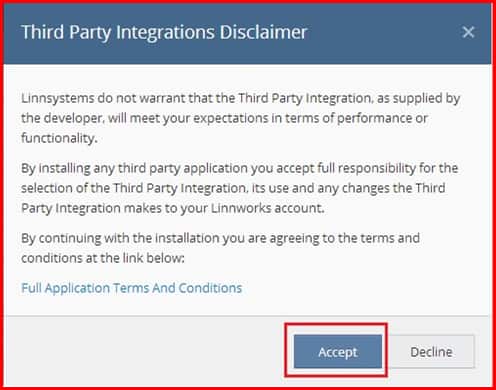Click the text performance or in the first paragraph
Viewport: 496px width, 390px height.
[382, 118]
